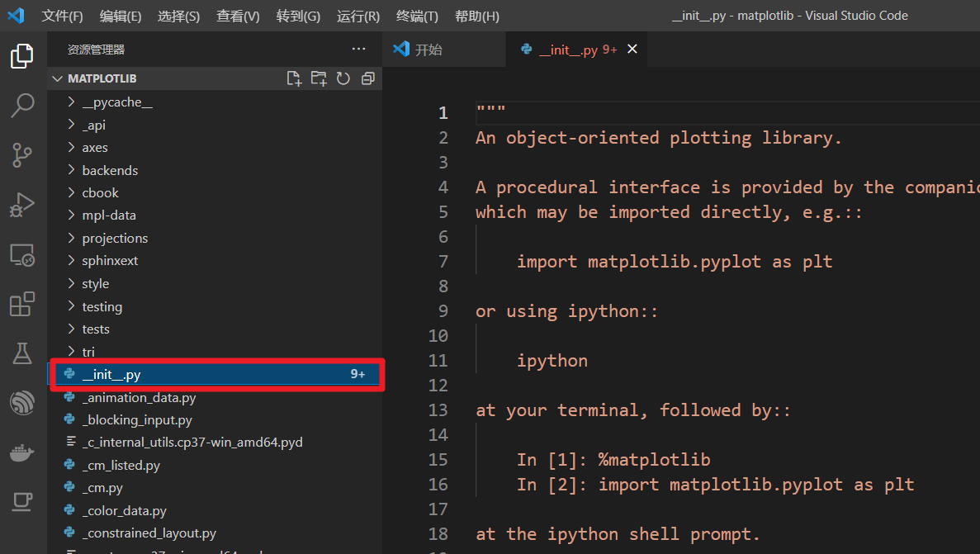The width and height of the screenshot is (980, 554).
Task: Open _c_internal_utils.cp37-win_amd64.pyd file
Action: click(215, 443)
